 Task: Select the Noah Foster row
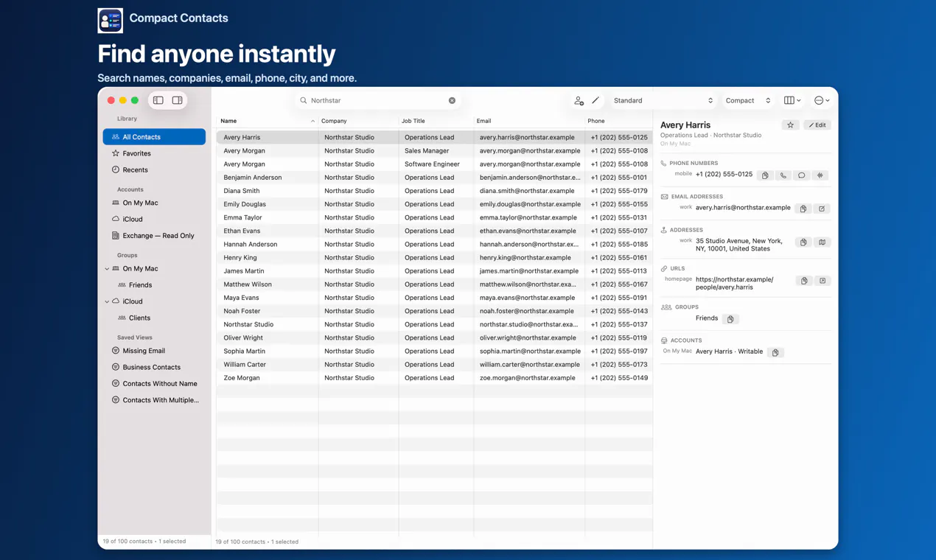tap(434, 311)
